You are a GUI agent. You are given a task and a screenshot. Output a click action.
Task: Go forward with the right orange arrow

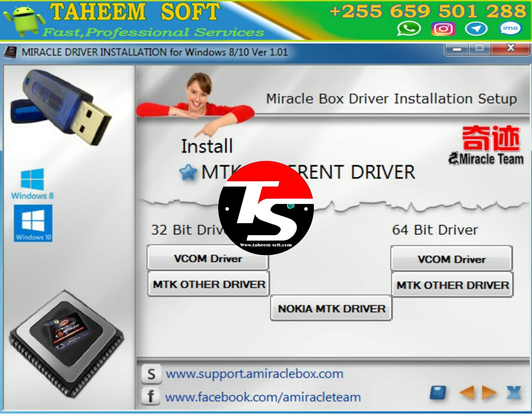[x=489, y=393]
